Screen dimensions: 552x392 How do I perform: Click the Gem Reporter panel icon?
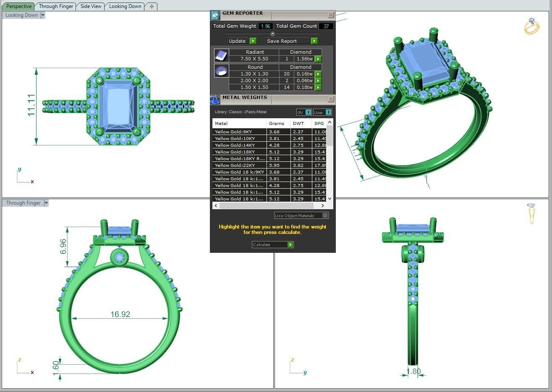coord(215,16)
